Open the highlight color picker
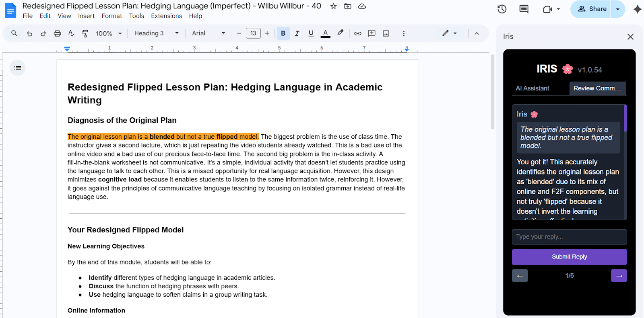This screenshot has width=644, height=318. (341, 33)
